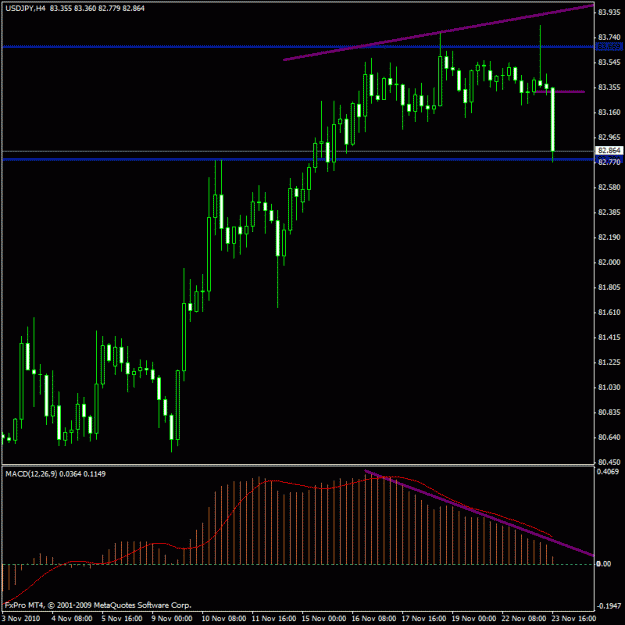Click the 0.00 MACD zero level label

pos(603,564)
